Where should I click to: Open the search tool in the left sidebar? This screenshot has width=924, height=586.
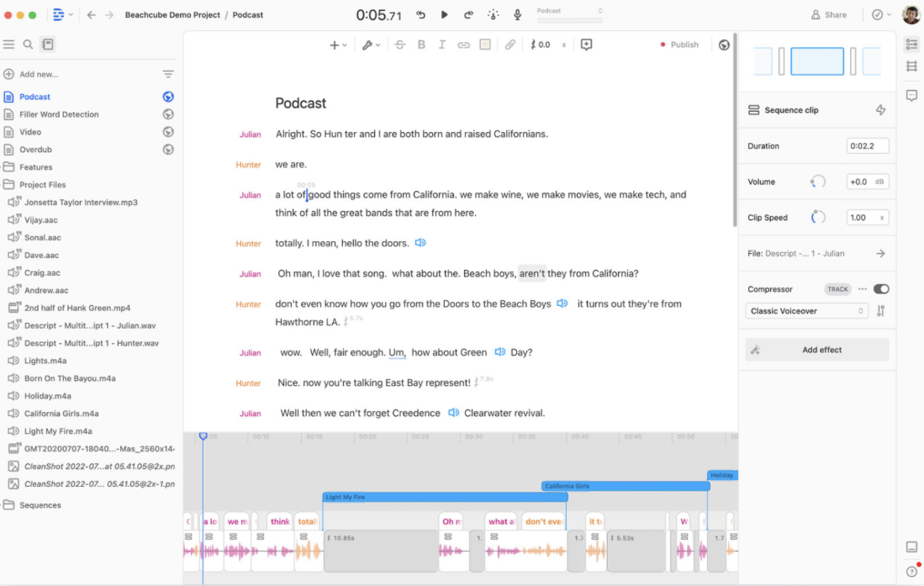tap(28, 44)
